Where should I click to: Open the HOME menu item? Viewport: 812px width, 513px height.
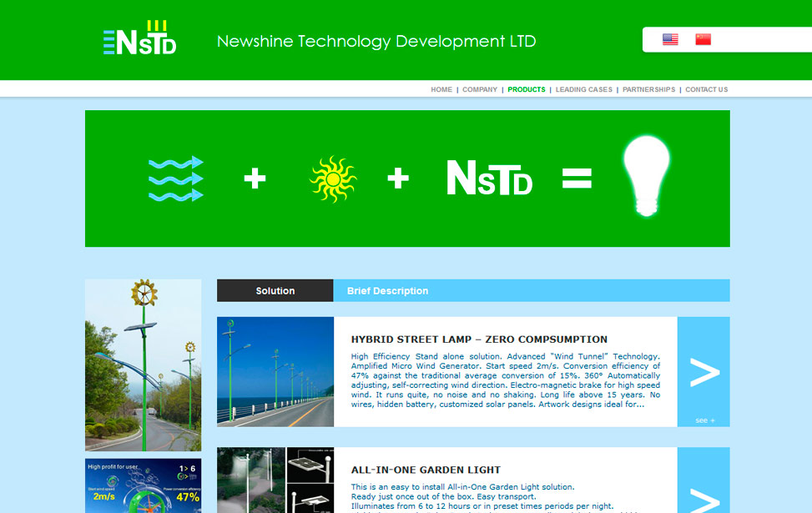pos(441,89)
